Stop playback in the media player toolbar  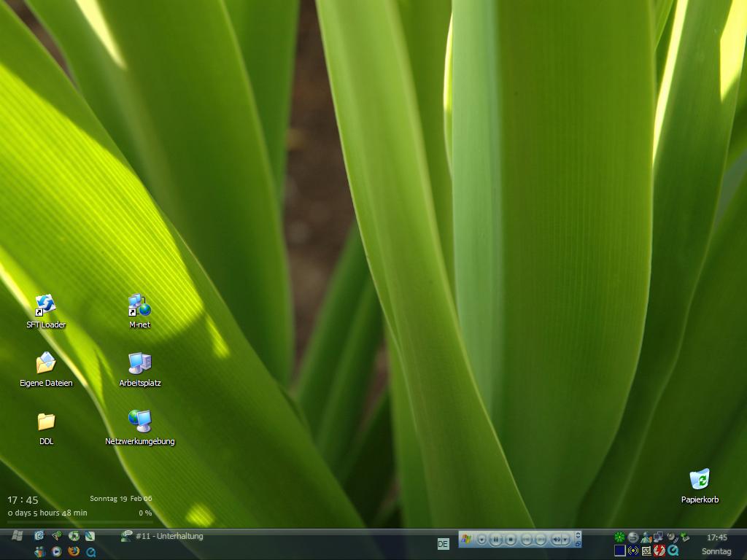[511, 540]
